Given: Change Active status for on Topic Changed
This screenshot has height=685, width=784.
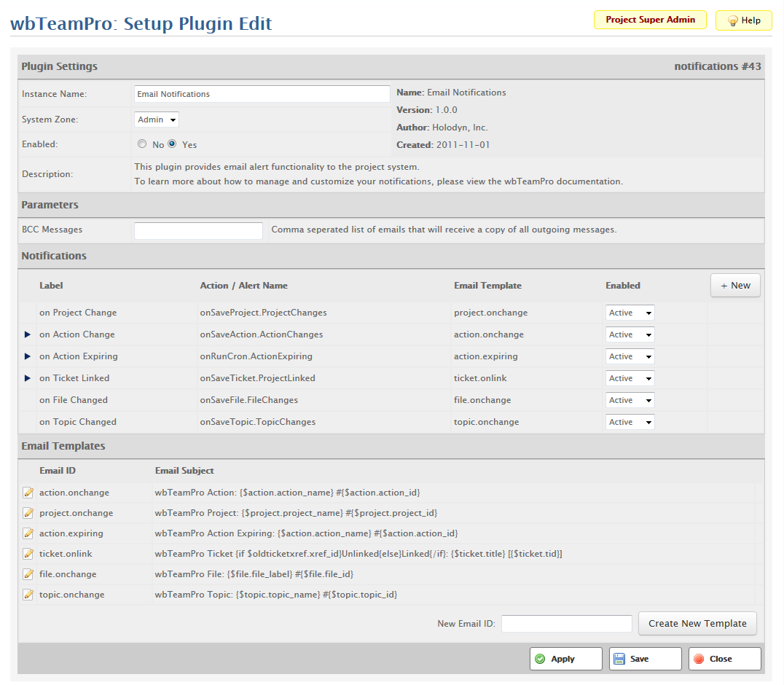Looking at the screenshot, I should click(630, 422).
